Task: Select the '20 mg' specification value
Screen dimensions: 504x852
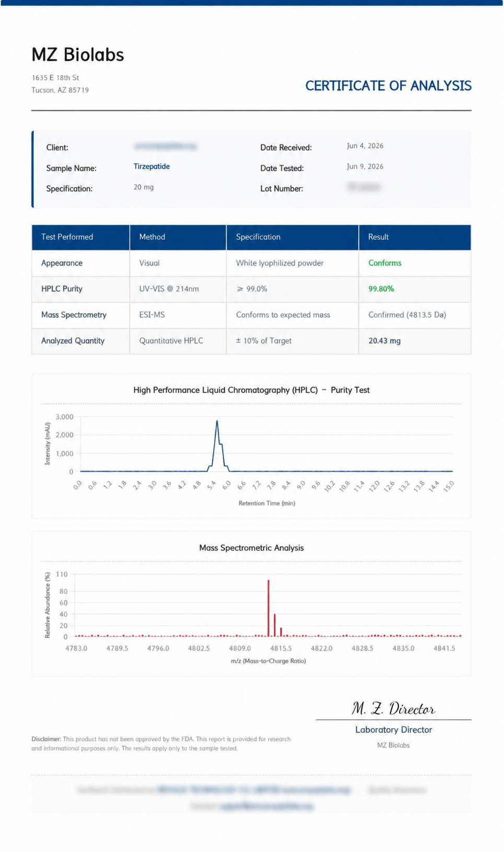Action: coord(144,187)
